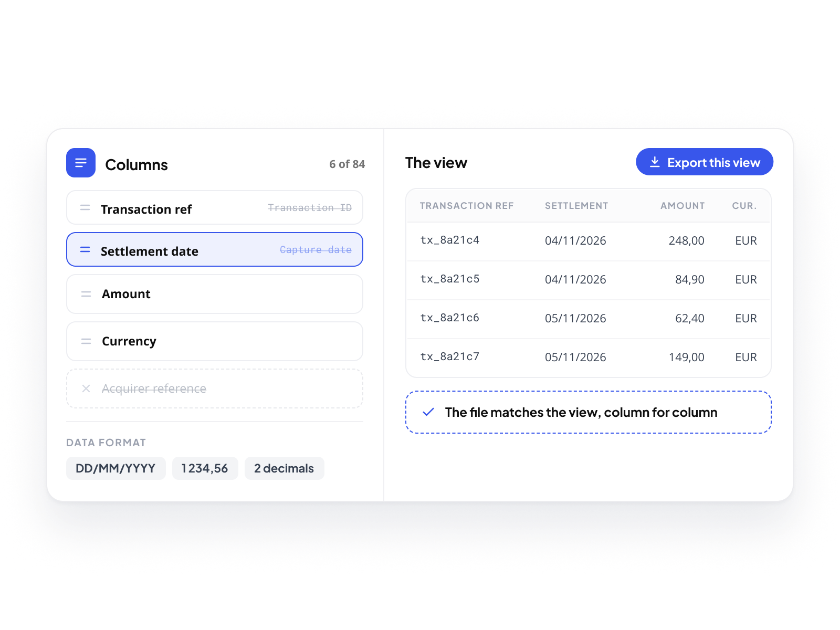Click the 6 of 84 column count
This screenshot has width=840, height=630.
point(347,164)
